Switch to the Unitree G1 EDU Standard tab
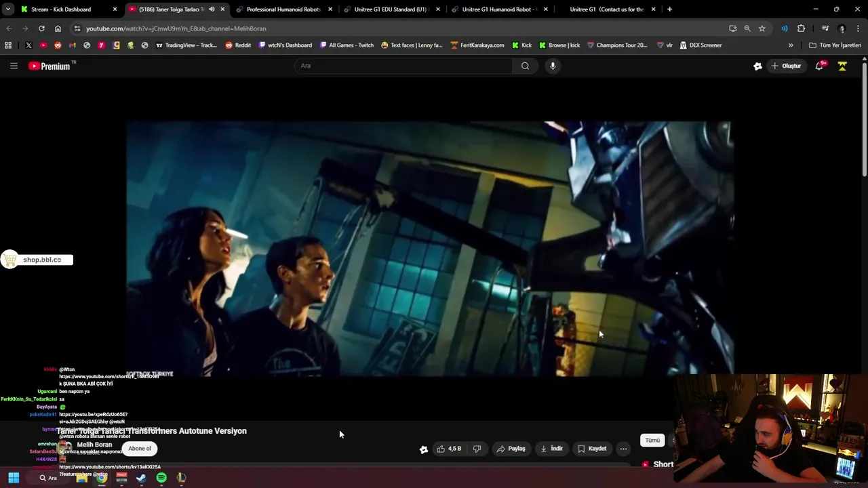 (391, 9)
